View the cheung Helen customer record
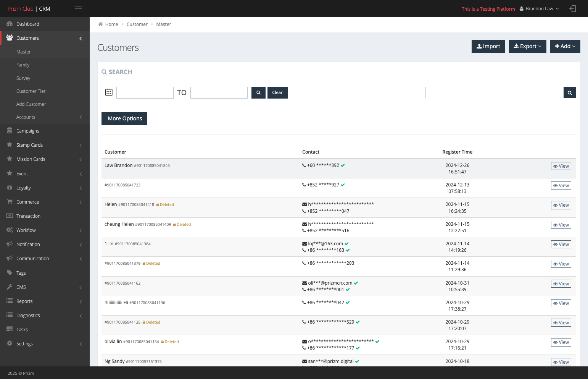The height and width of the screenshot is (379, 588). click(561, 225)
